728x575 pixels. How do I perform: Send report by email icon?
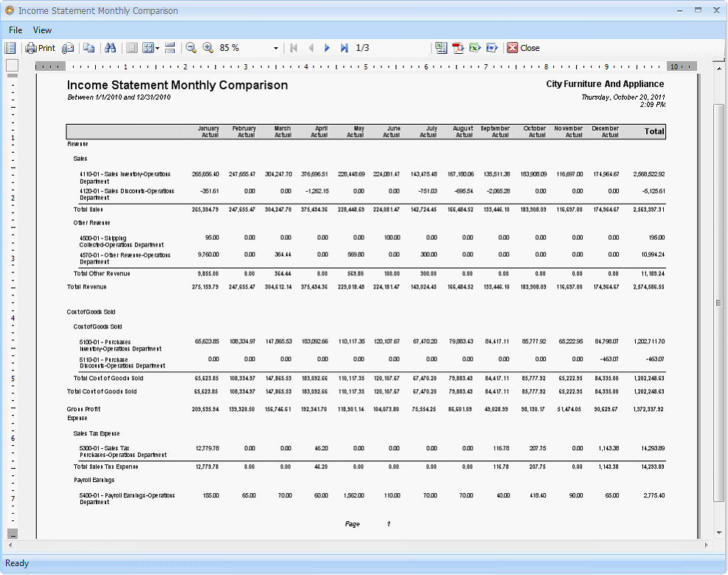(x=68, y=48)
